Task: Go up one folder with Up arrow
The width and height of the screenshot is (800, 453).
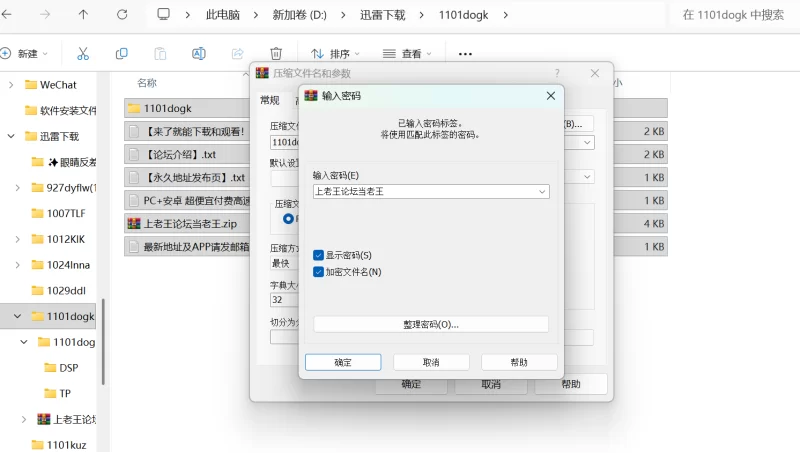Action: 83,15
